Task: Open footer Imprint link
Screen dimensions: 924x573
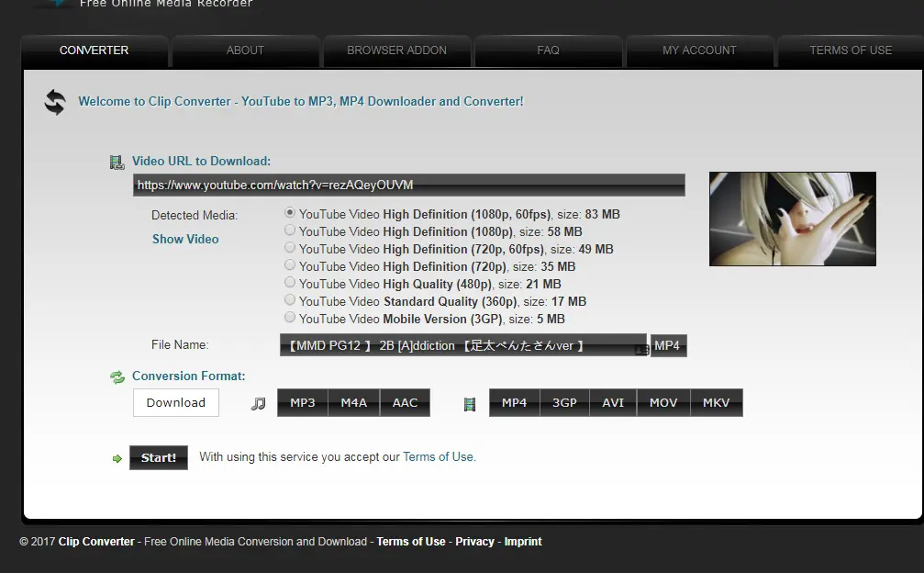Action: pyautogui.click(x=523, y=542)
